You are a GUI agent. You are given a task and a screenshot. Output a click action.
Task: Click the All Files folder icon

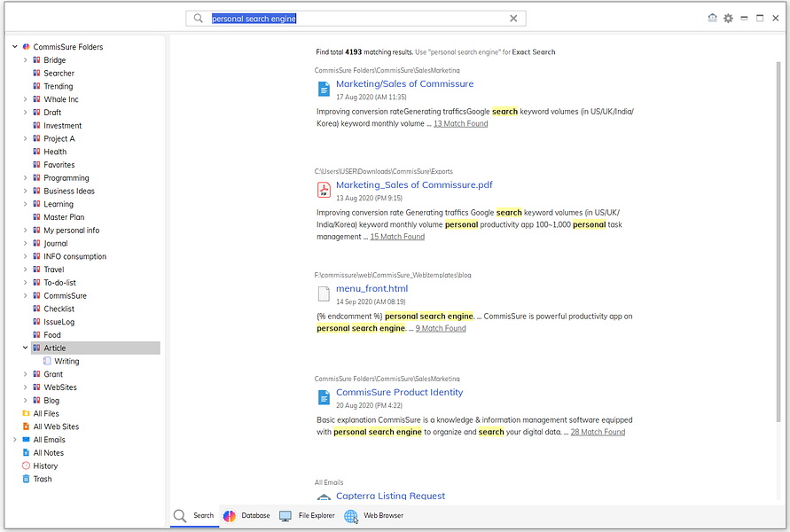click(27, 413)
